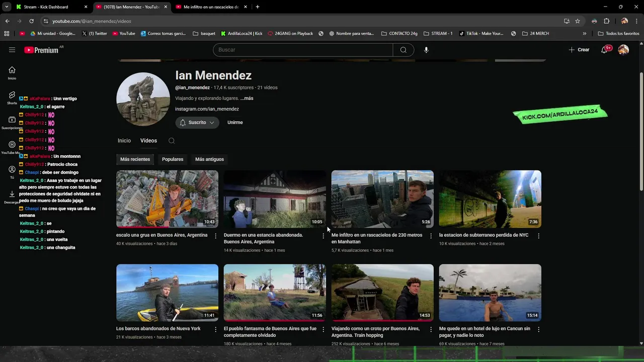Open options for 'Viajando como un croto' video
This screenshot has height=362, width=644.
pos(431,329)
